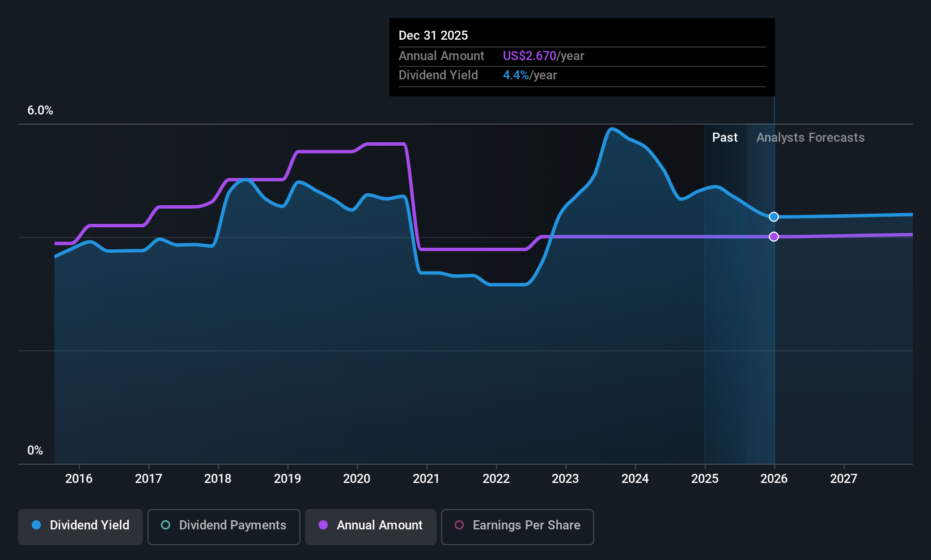Click the 2016 x-axis label

(79, 479)
